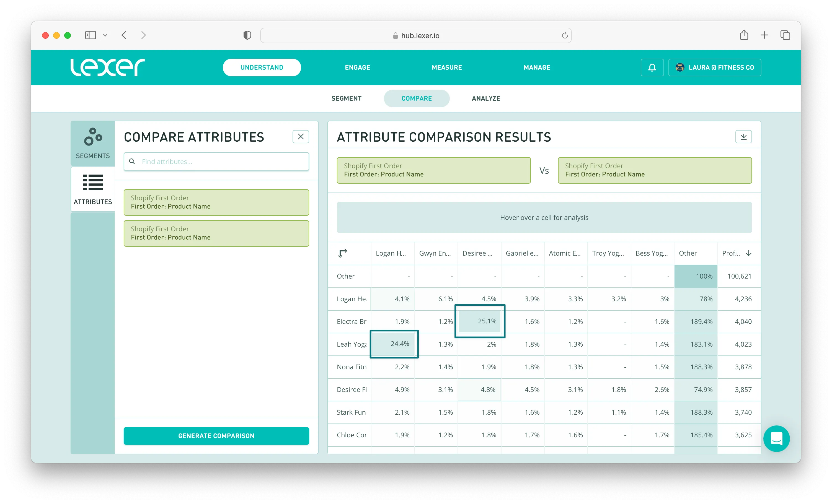Reload the page in address bar
Screen dimensions: 832x504
point(565,35)
